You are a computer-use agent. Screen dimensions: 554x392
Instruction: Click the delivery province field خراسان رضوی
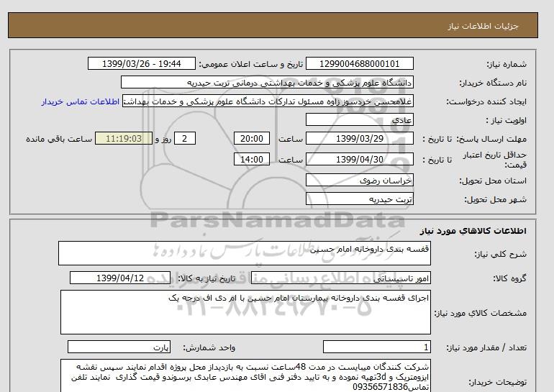coord(359,180)
